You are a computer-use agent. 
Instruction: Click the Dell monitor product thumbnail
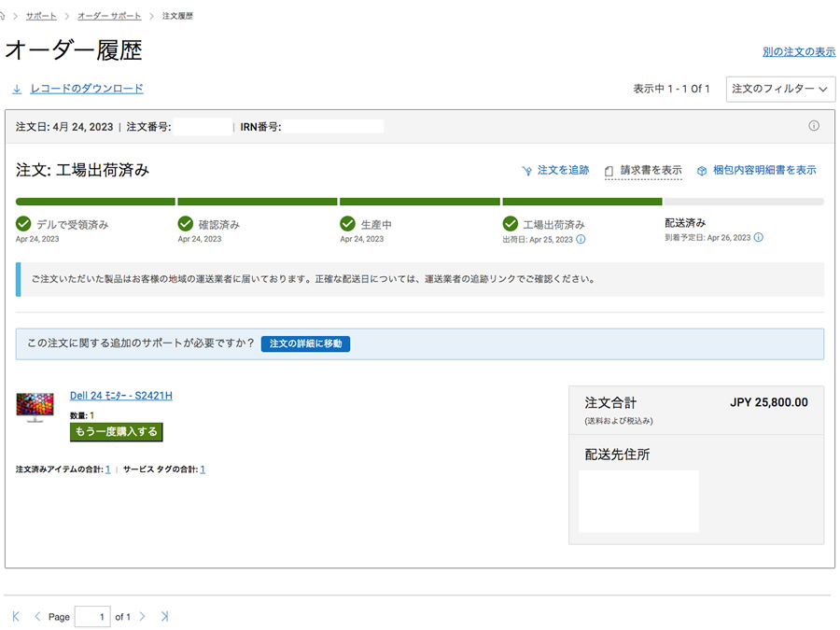pos(35,408)
